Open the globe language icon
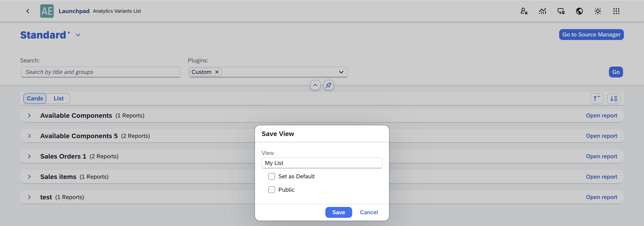644x226 pixels. (579, 11)
